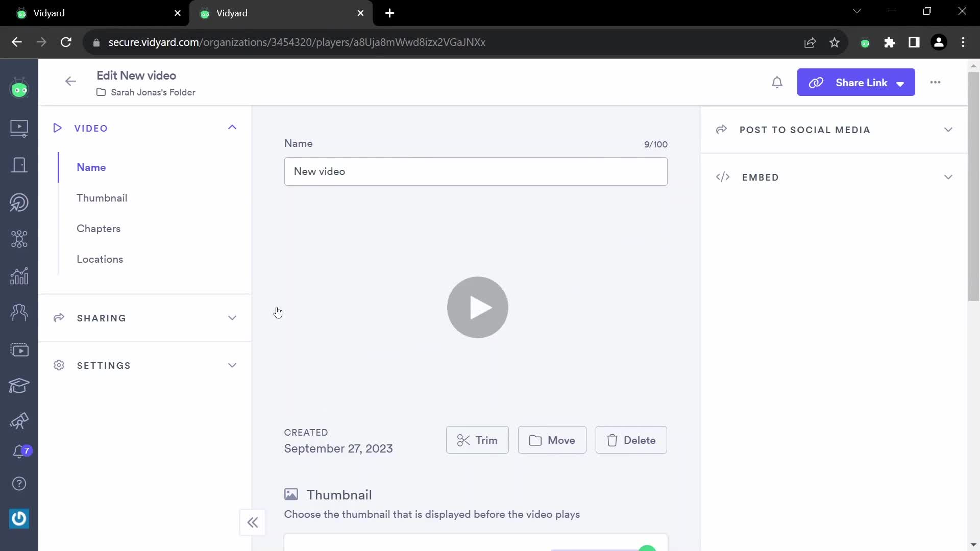Click the Name input field
980x551 pixels.
click(x=476, y=171)
